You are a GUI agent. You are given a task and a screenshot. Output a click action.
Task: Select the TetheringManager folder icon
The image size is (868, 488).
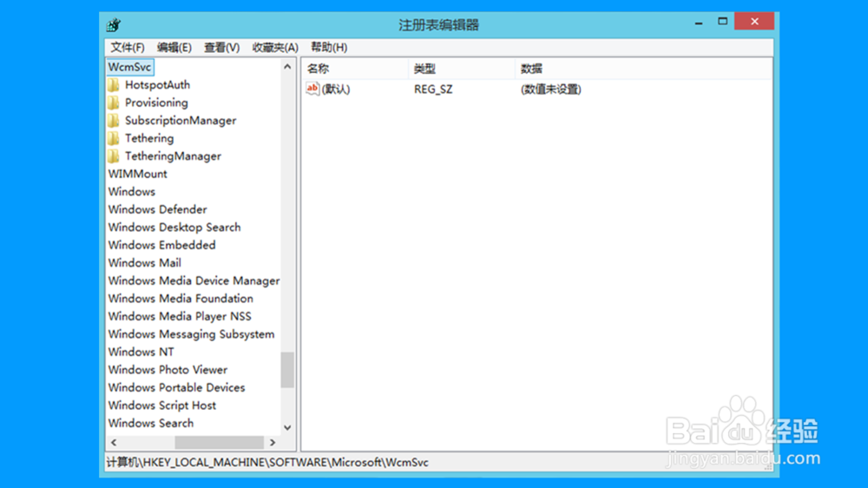(x=114, y=155)
